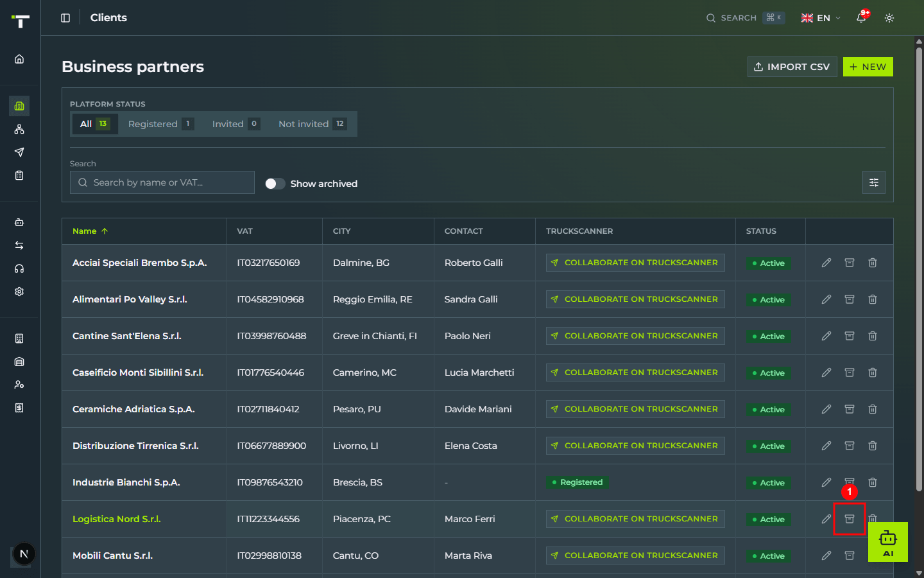Screen dimensions: 924x578
Task: Click the STATUS column header
Action: [x=761, y=231]
